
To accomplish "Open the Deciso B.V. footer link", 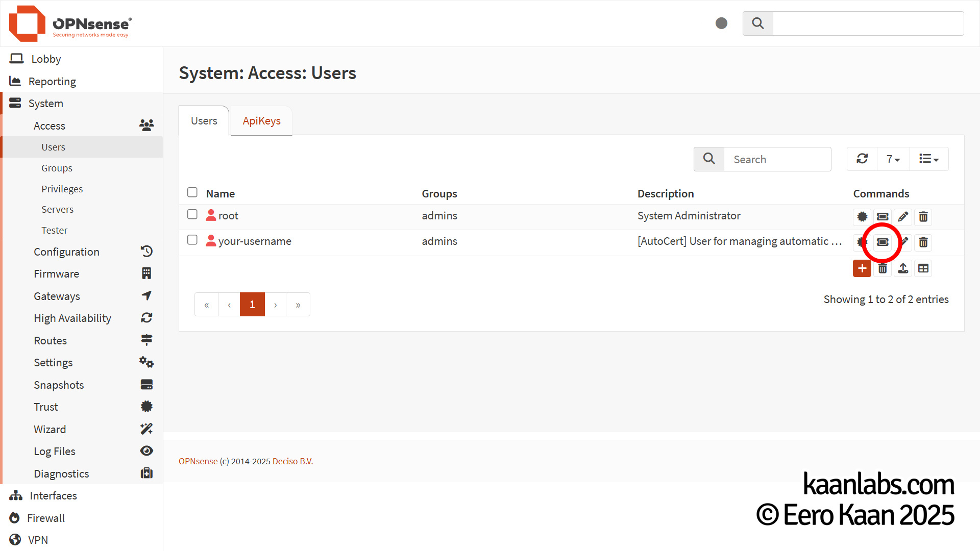I will pos(292,461).
